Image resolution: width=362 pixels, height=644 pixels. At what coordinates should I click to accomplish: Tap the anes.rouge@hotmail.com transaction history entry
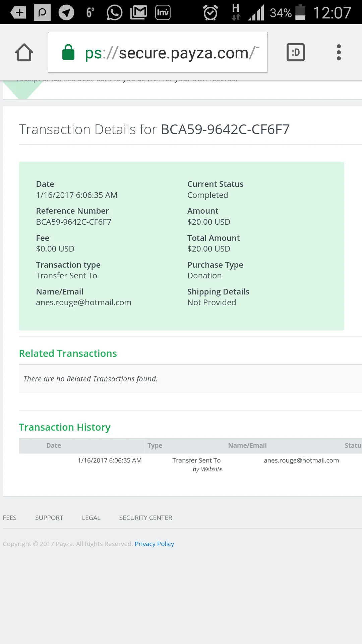[x=301, y=460]
